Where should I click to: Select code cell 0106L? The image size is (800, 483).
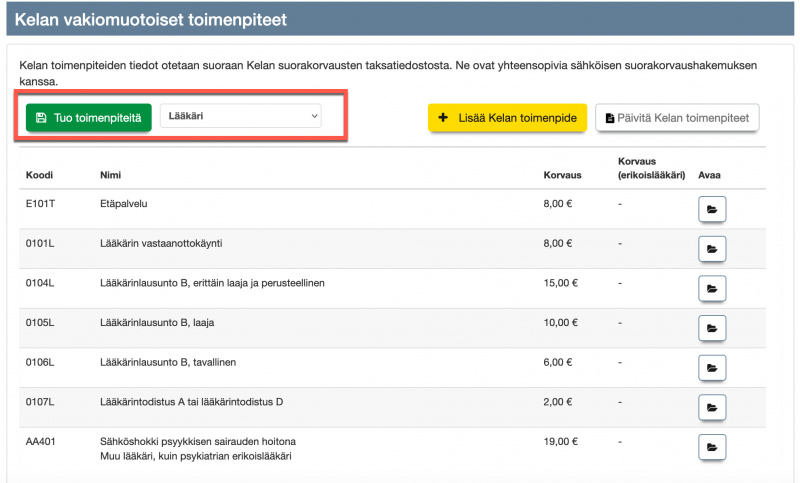(x=40, y=362)
